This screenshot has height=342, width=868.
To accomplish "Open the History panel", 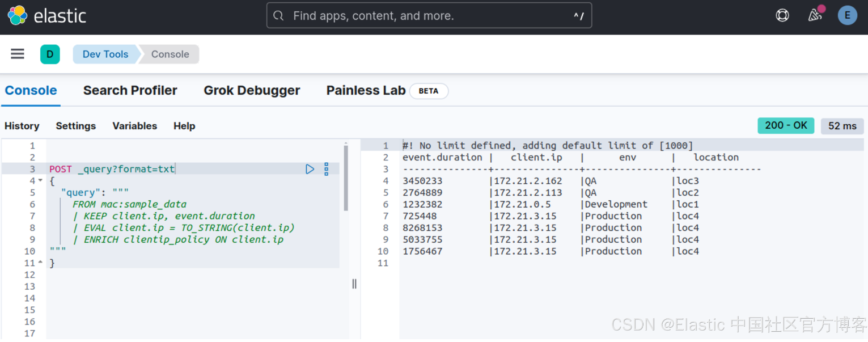I will (22, 126).
